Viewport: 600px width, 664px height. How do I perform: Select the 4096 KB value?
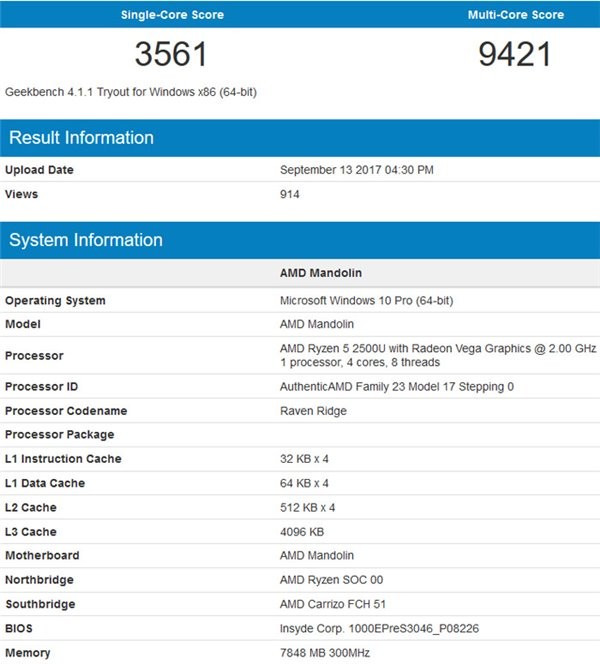302,532
